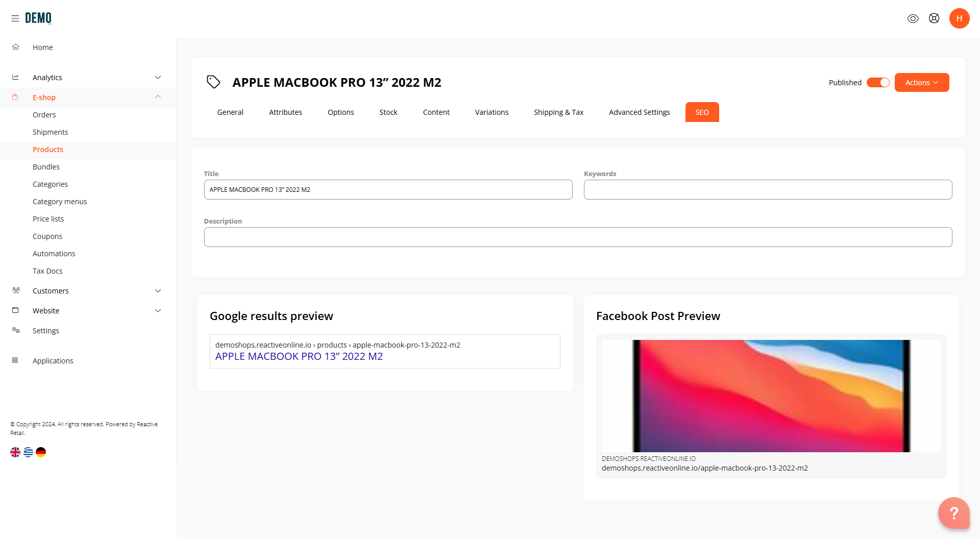Click the Google preview title link

tap(299, 357)
